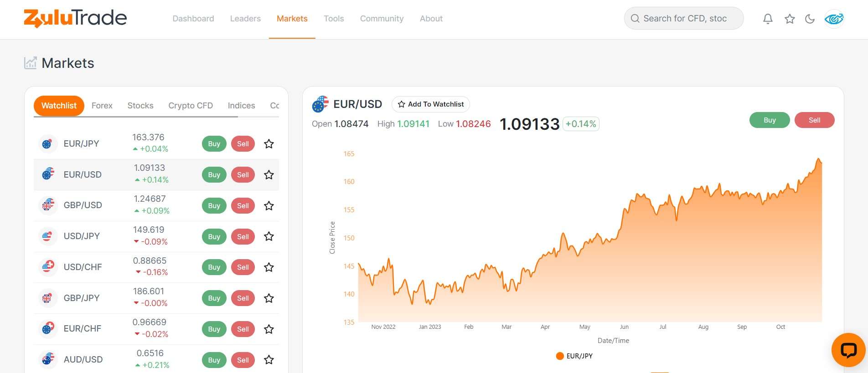Toggle the GBP/JPY watchlist star
This screenshot has width=868, height=373.
(x=269, y=298)
